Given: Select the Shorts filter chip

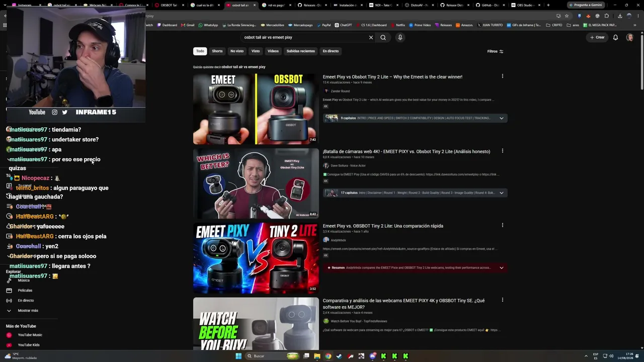Looking at the screenshot, I should tap(217, 51).
